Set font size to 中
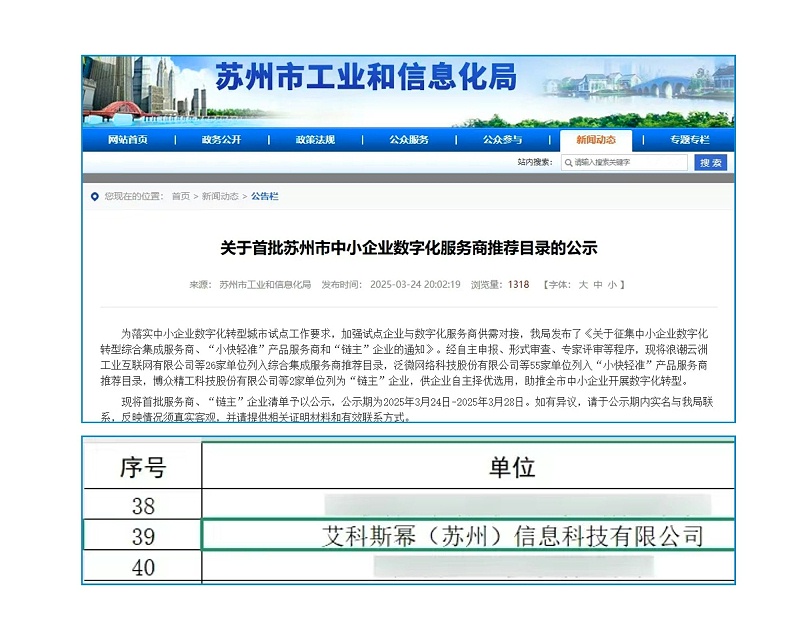Screen dimensions: 800x640 click(x=598, y=285)
